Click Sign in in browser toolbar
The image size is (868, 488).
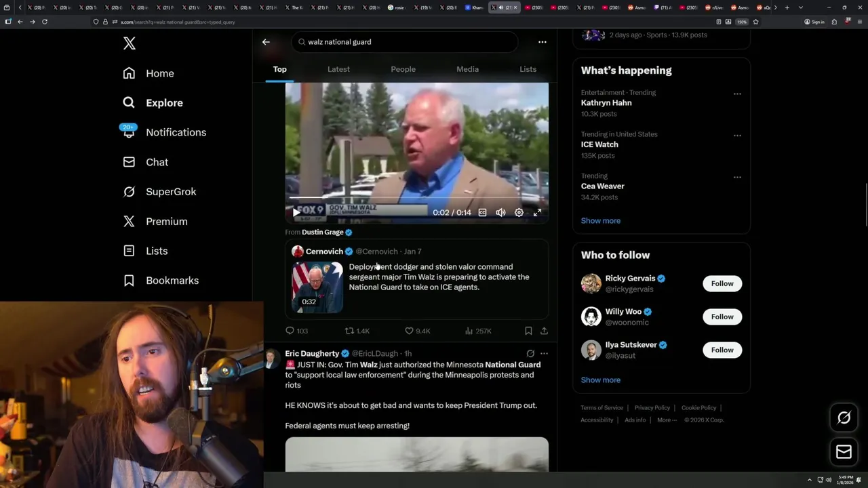[814, 22]
